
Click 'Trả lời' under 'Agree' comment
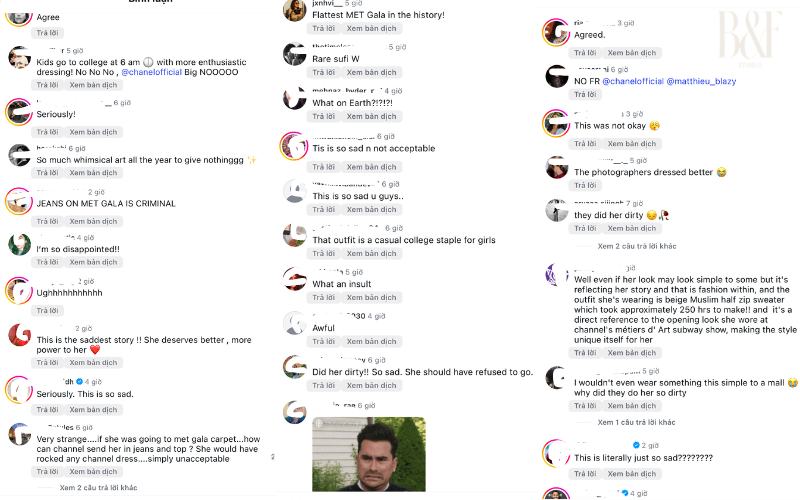[x=47, y=33]
